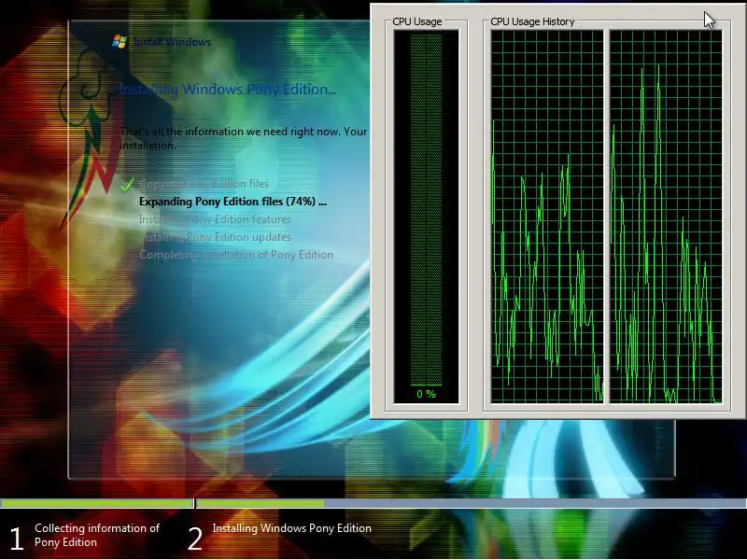Click the large step number 1

pyautogui.click(x=16, y=539)
